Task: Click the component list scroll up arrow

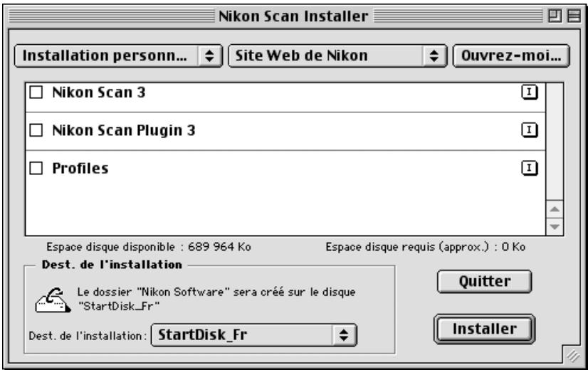Action: [555, 209]
